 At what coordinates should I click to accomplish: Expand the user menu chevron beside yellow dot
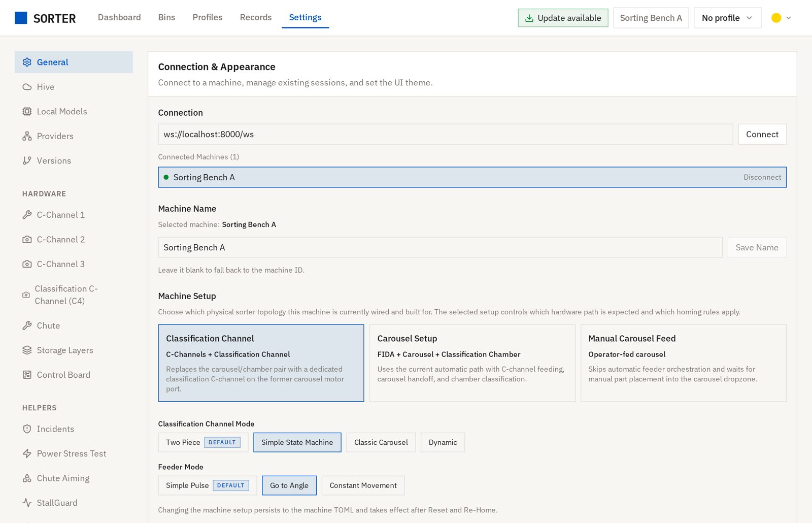[789, 18]
